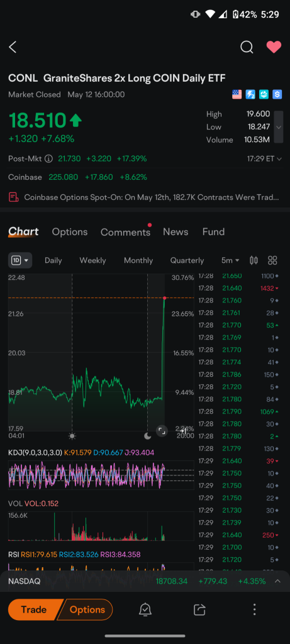Viewport: 290px width, 644px height.
Task: Tap the orange Trade button
Action: click(x=34, y=609)
